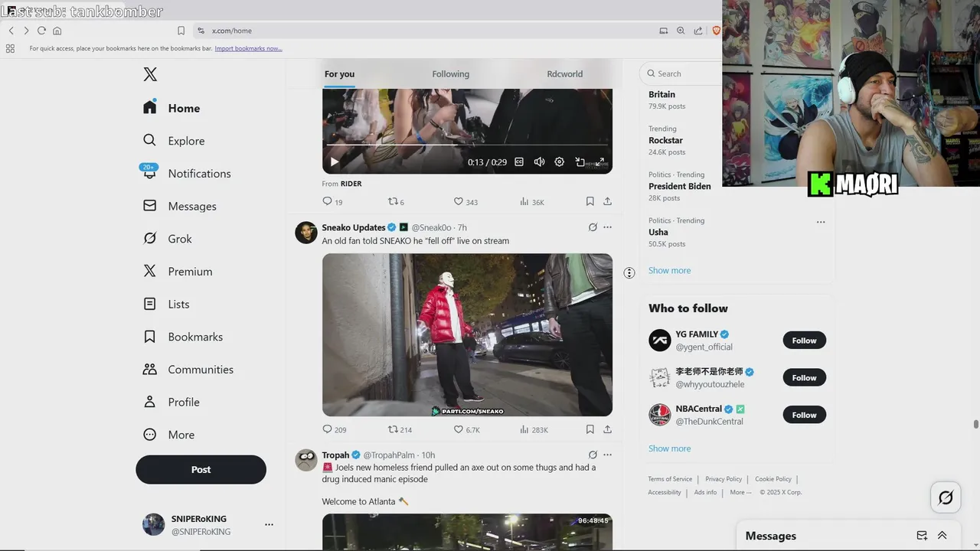The width and height of the screenshot is (980, 551).
Task: Expand the footer More menu
Action: [740, 492]
